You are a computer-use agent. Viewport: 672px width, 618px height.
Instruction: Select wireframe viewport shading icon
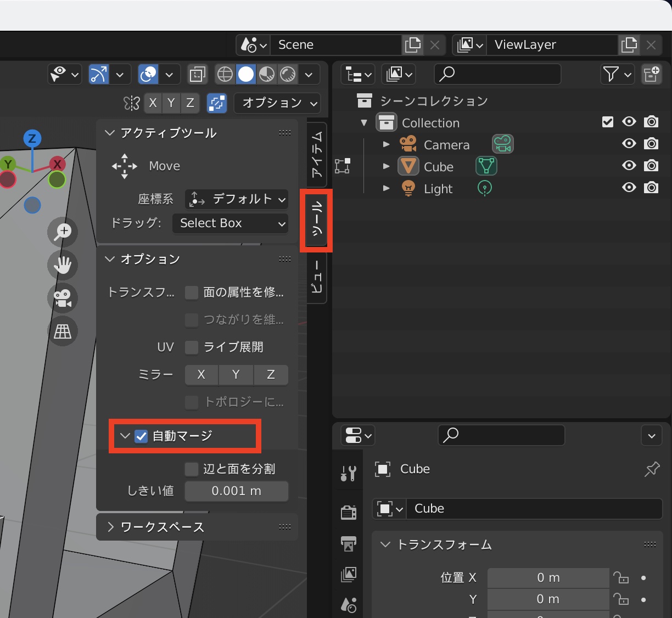[x=225, y=74]
